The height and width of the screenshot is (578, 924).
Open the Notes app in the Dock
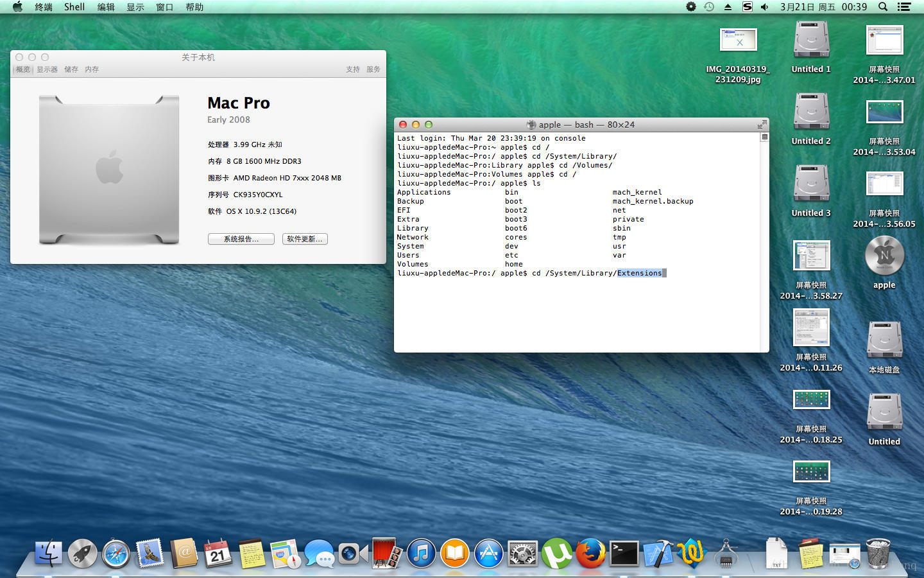[x=252, y=553]
